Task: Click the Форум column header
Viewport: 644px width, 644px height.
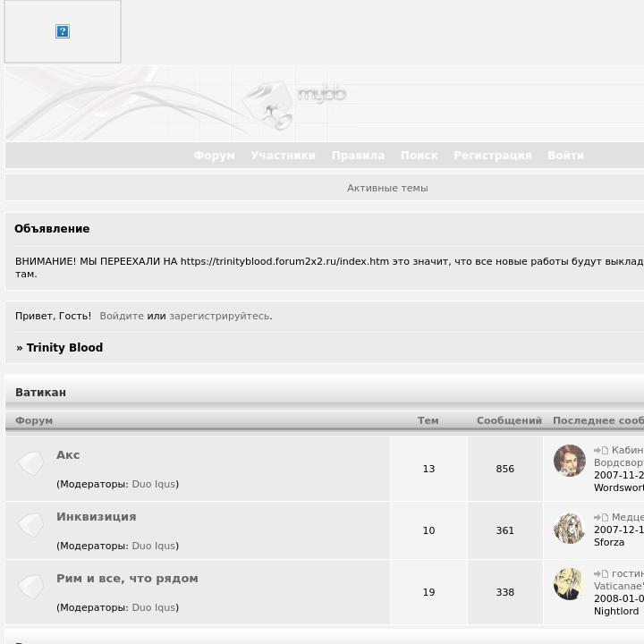Action: pos(34,420)
